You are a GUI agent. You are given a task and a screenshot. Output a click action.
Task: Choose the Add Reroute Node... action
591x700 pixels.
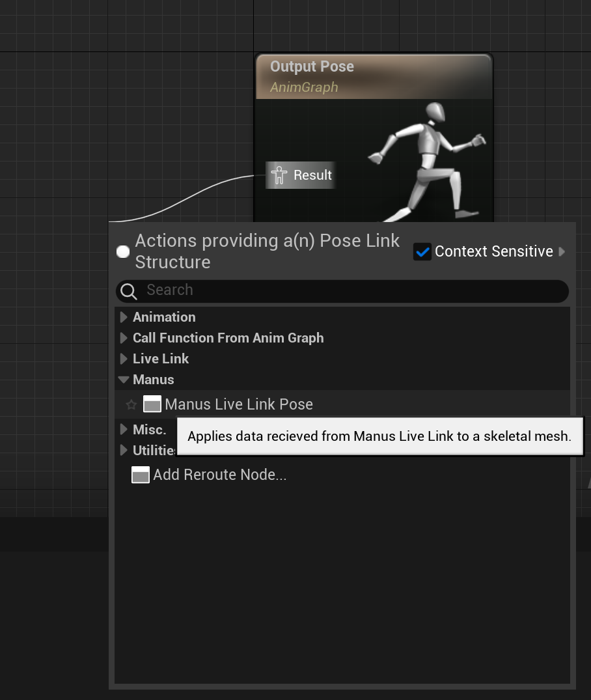tap(219, 475)
